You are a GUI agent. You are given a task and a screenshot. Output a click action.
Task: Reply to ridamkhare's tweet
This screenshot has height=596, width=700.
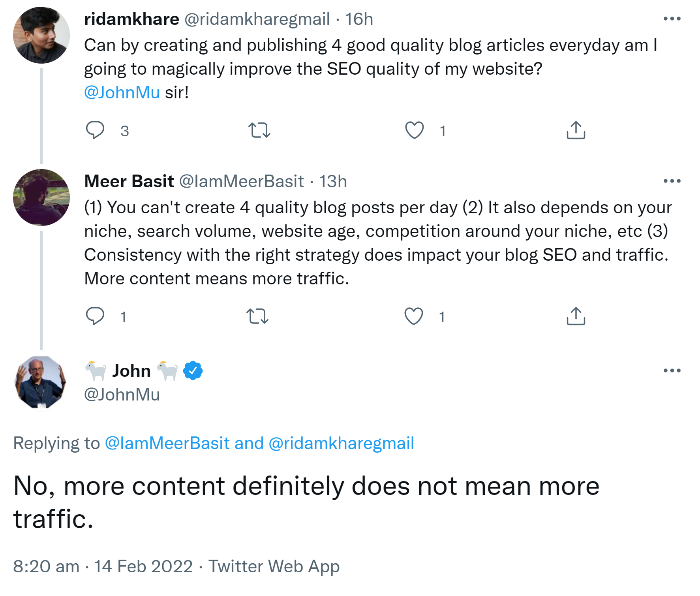point(96,131)
